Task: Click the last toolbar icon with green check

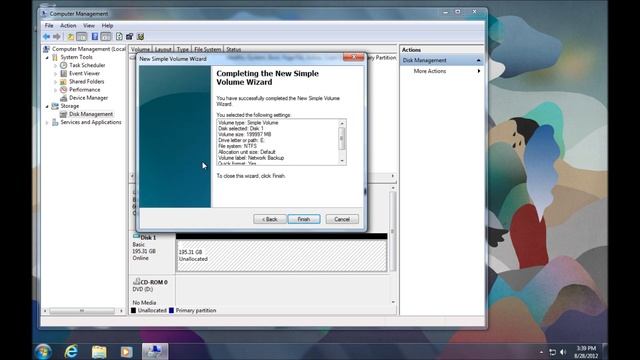Action: point(140,37)
